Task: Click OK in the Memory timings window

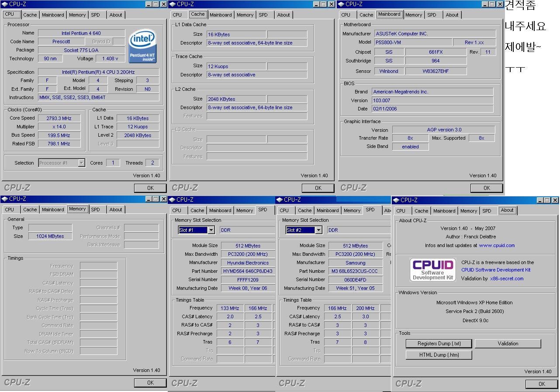Action: coord(150,383)
